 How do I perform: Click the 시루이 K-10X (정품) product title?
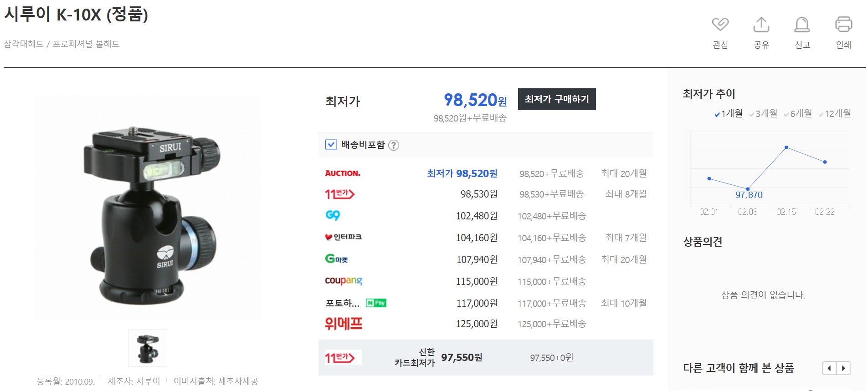tap(76, 15)
